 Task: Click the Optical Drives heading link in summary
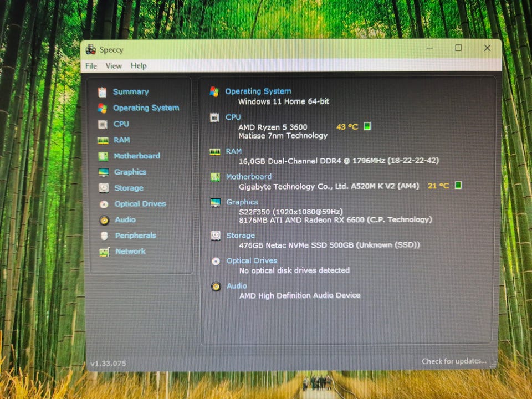coord(252,260)
